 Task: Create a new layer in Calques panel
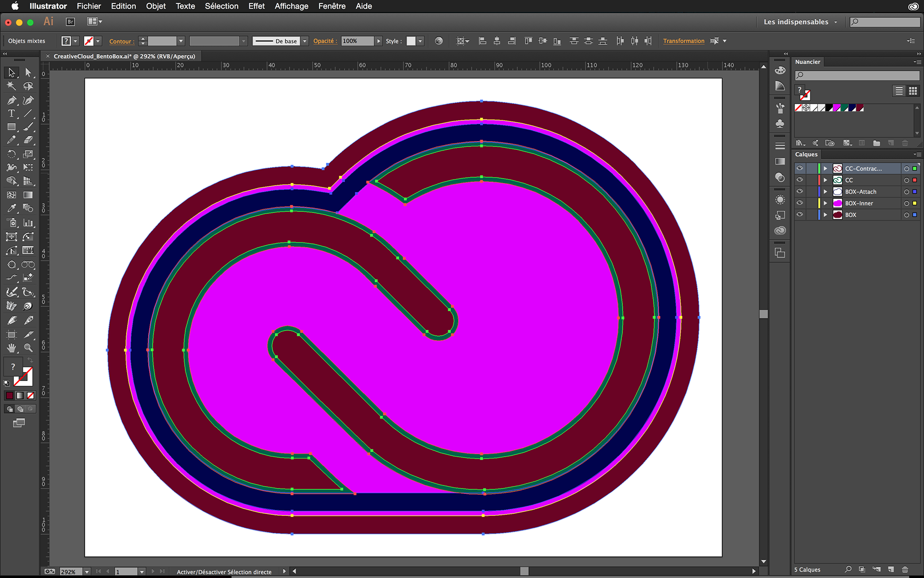pyautogui.click(x=891, y=569)
